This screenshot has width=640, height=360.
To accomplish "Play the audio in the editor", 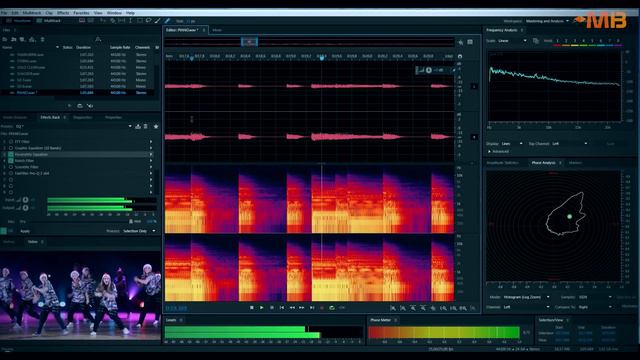I will pyautogui.click(x=262, y=308).
